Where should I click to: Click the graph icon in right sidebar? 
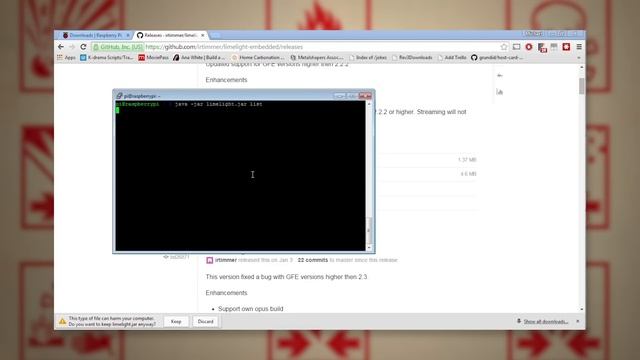[500, 92]
